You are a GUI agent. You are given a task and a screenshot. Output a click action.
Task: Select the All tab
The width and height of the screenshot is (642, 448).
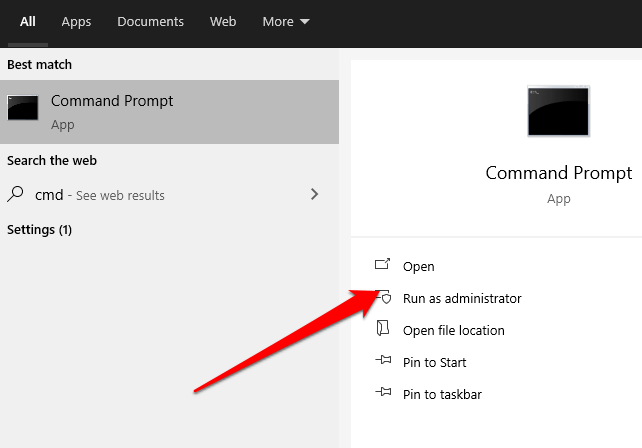click(x=28, y=21)
